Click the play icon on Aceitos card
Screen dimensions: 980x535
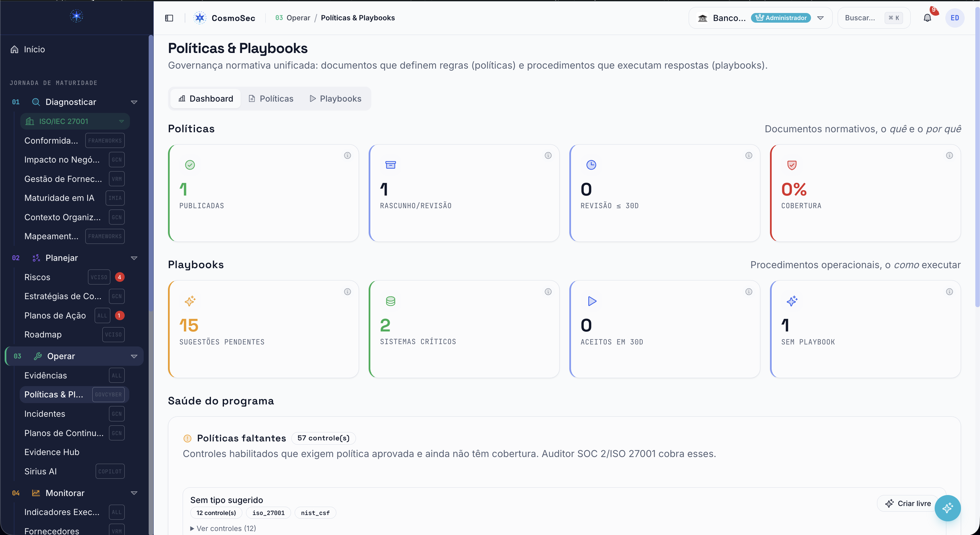[x=592, y=301]
